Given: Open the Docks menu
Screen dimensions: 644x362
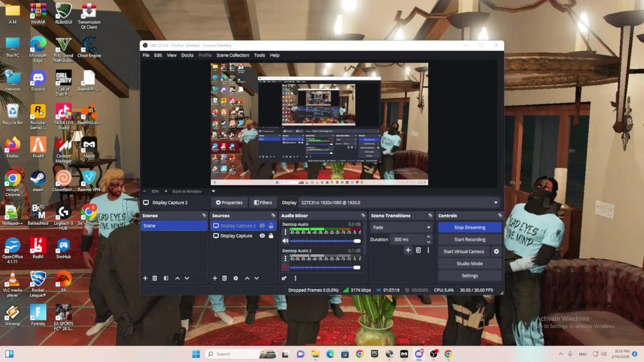Looking at the screenshot, I should pyautogui.click(x=187, y=55).
